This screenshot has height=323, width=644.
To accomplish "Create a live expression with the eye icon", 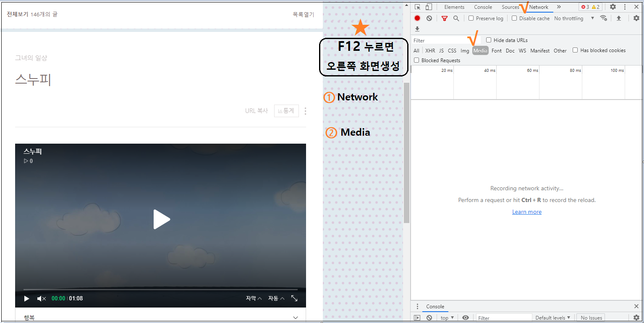I will 466,318.
